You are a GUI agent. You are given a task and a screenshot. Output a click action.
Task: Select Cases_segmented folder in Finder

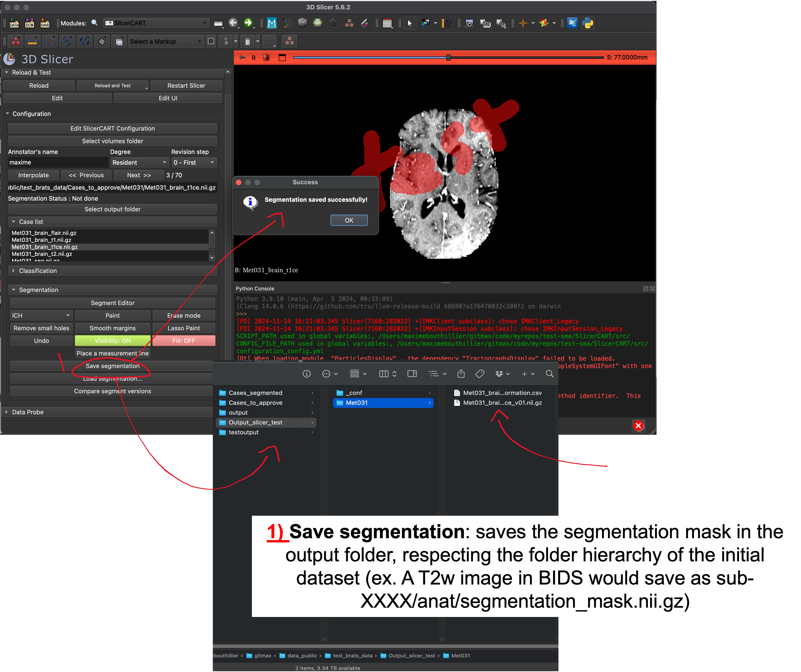267,393
